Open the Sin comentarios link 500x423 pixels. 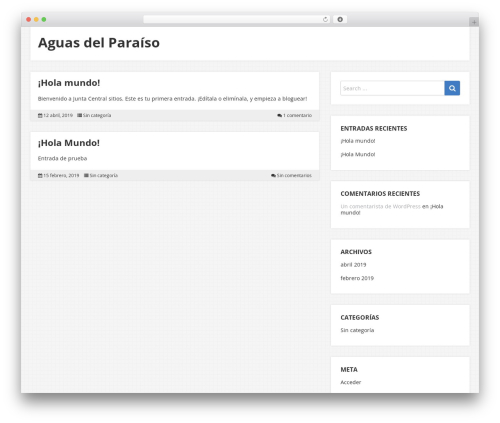(294, 175)
